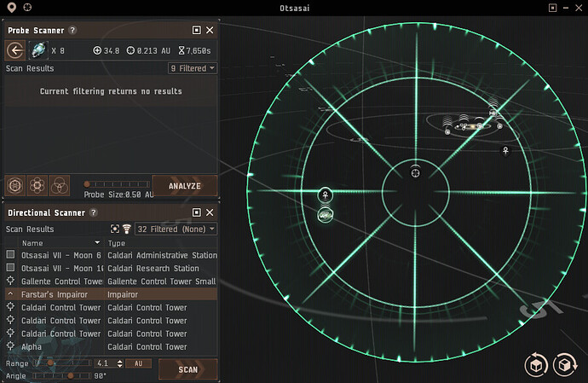Select the Alpha control tower row
The height and width of the screenshot is (383, 588).
(111, 346)
